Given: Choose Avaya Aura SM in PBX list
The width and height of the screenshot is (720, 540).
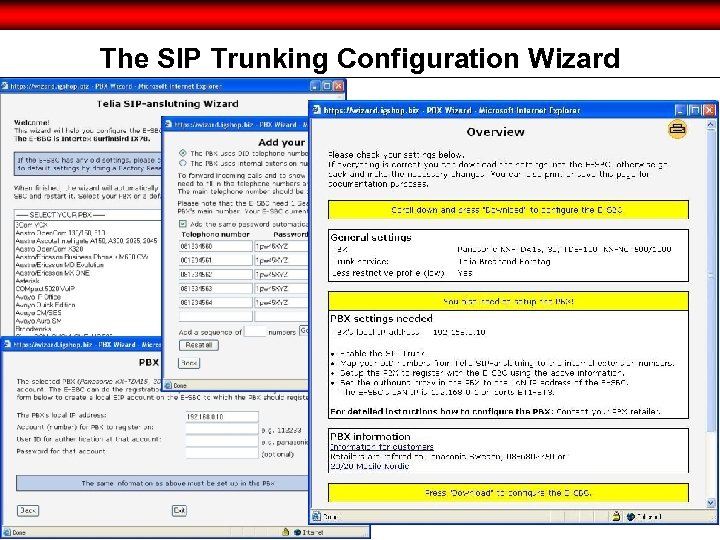Looking at the screenshot, I should (38, 321).
